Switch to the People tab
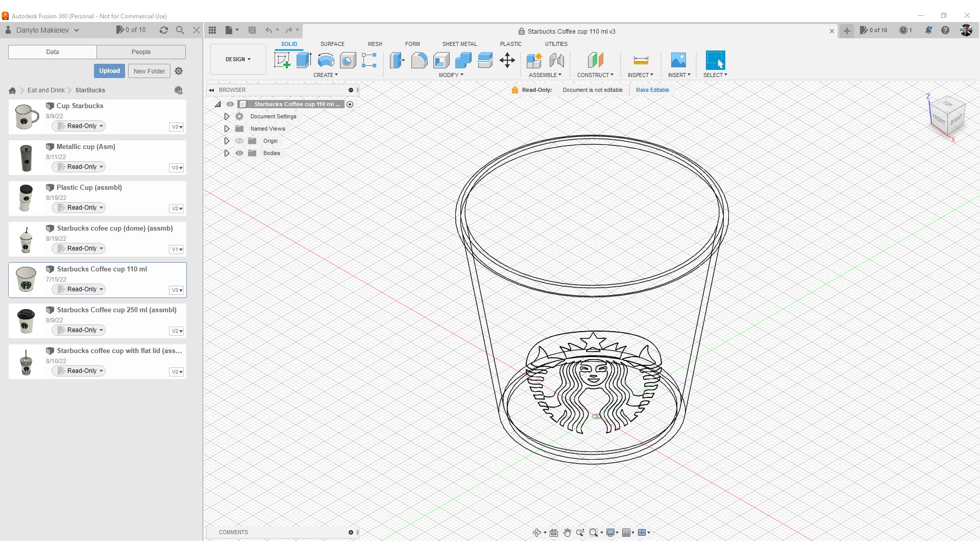The height and width of the screenshot is (551, 980). click(141, 52)
